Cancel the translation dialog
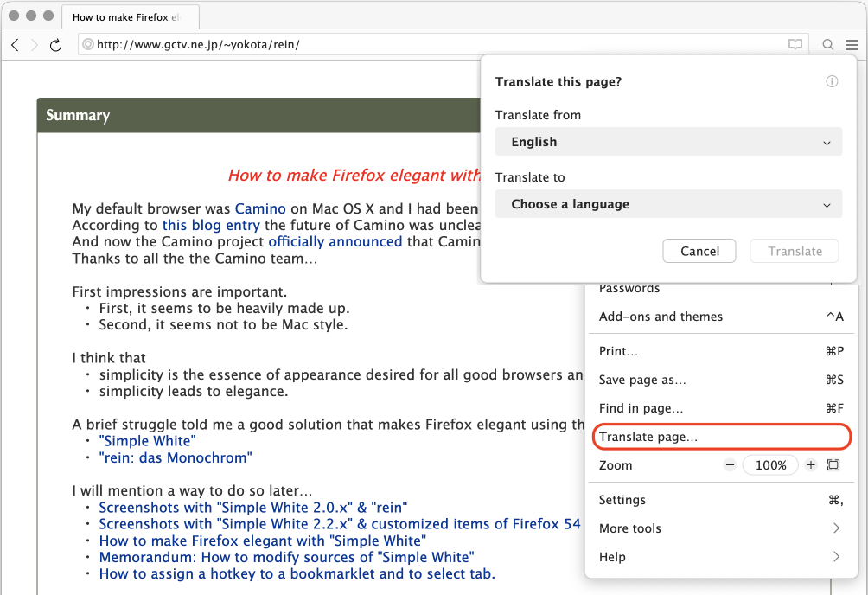This screenshot has height=595, width=868. [699, 251]
